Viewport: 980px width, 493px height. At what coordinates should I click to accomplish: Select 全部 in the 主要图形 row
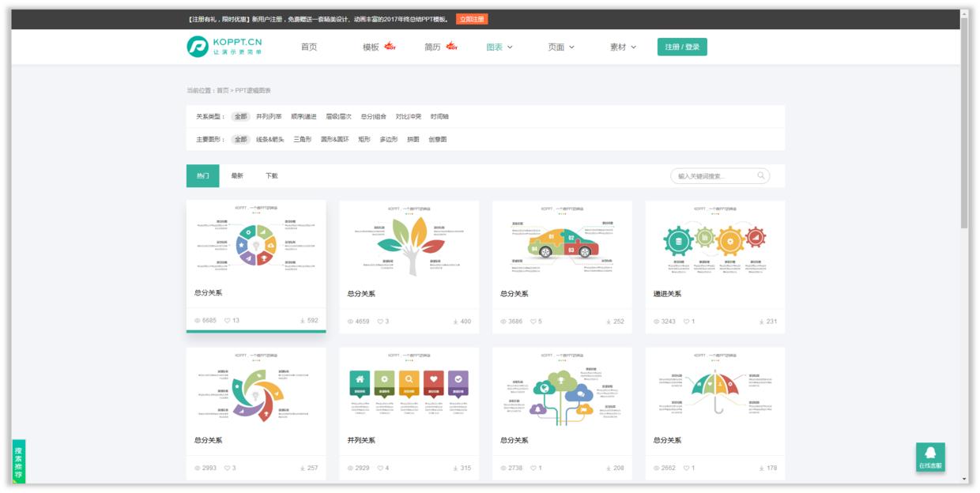coord(240,139)
